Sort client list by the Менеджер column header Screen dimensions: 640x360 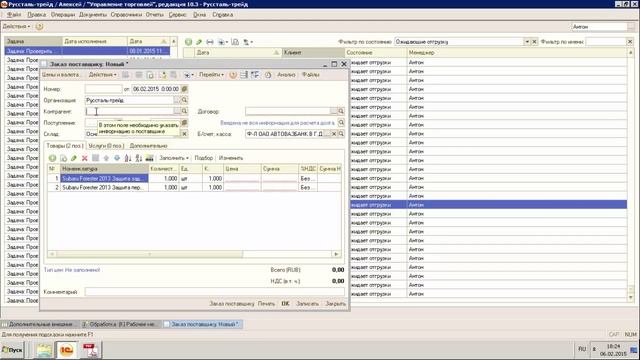516,53
